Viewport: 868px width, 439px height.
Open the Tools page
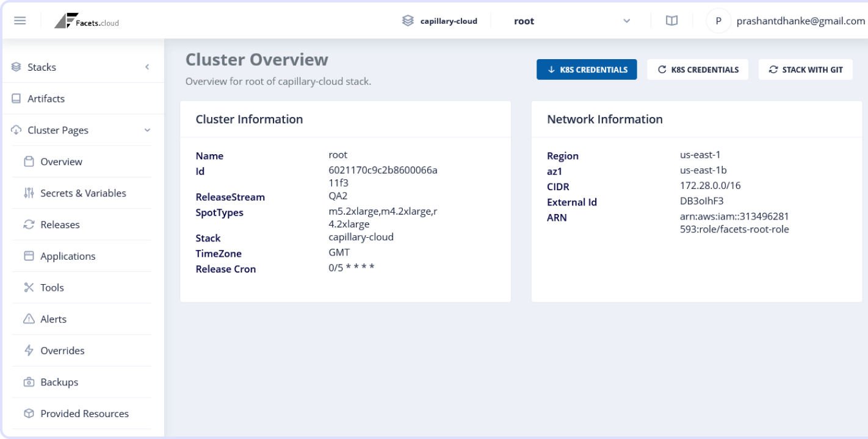click(x=82, y=288)
